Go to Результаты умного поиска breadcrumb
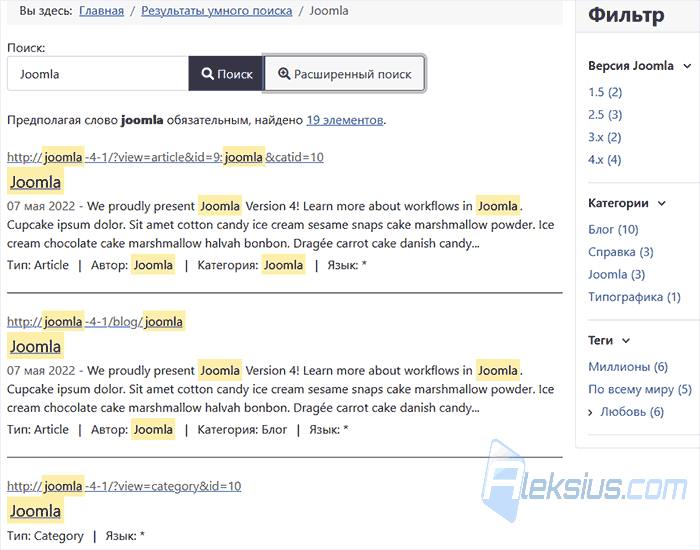 click(217, 11)
